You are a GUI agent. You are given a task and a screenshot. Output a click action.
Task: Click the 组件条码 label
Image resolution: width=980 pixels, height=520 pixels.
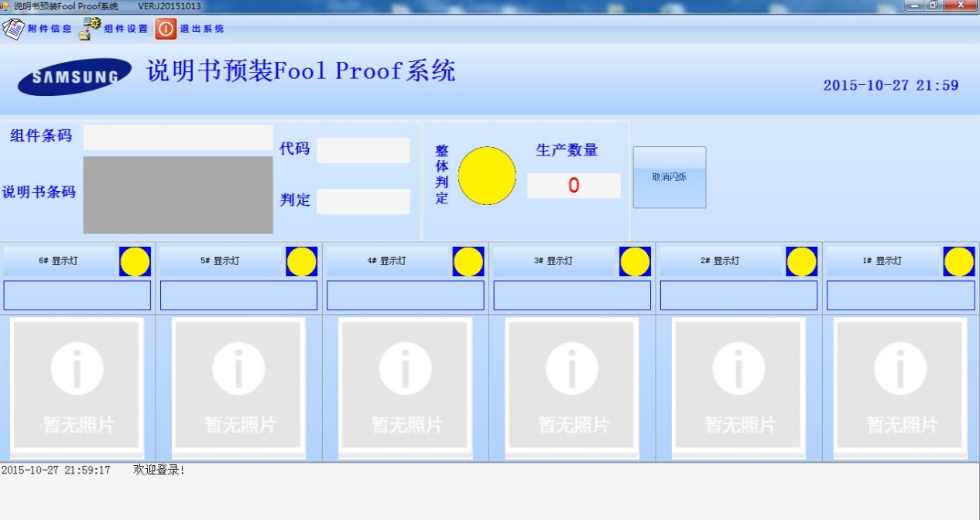coord(41,136)
